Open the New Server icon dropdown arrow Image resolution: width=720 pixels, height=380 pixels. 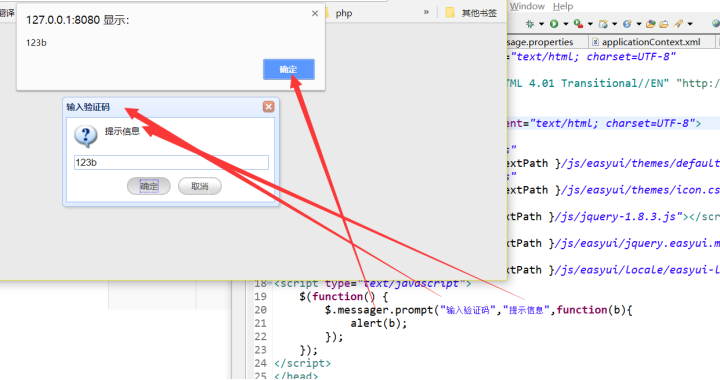(x=614, y=24)
